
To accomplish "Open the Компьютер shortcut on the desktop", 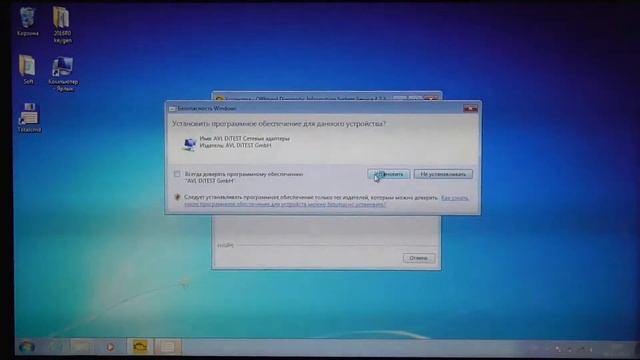I will 63,74.
